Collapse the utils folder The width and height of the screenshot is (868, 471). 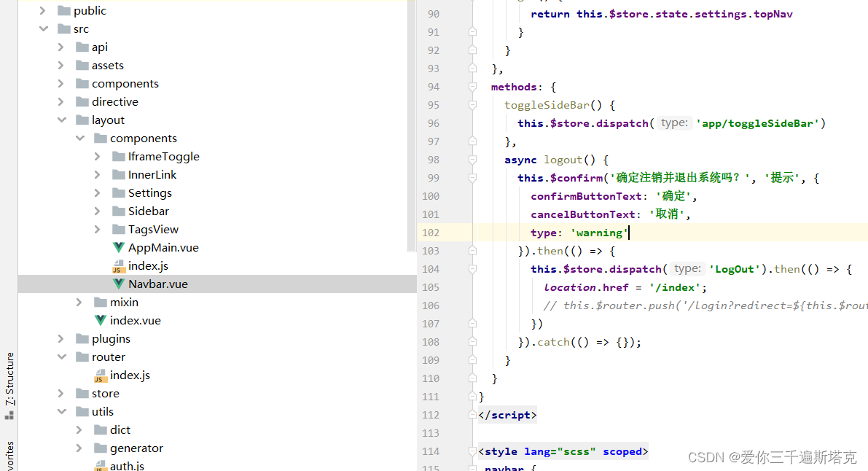[x=62, y=412]
